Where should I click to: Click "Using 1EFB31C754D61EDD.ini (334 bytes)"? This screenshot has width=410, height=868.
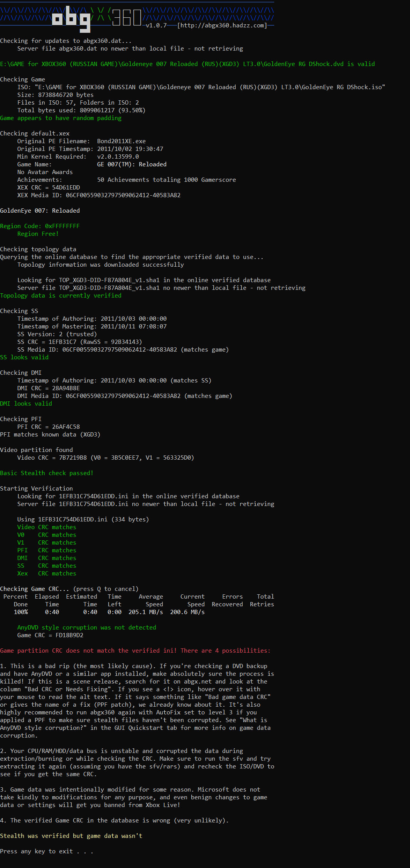click(x=83, y=519)
